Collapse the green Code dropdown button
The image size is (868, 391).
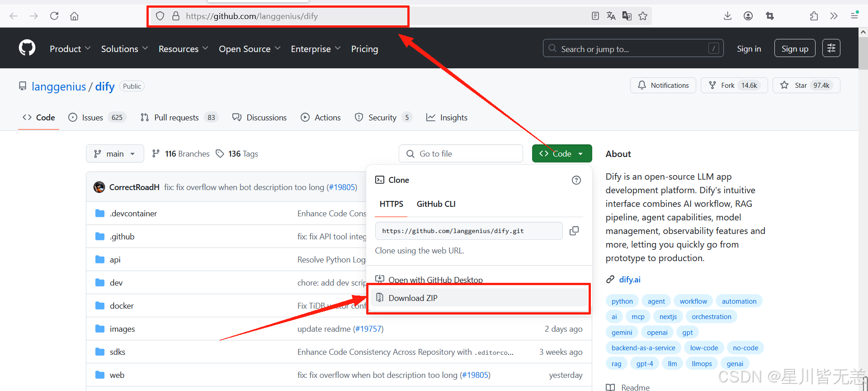[x=562, y=153]
